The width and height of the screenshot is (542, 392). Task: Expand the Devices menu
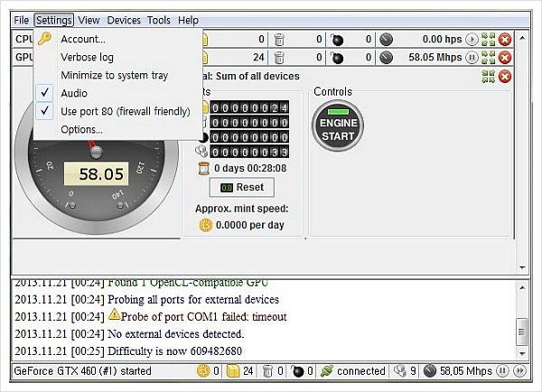point(123,20)
